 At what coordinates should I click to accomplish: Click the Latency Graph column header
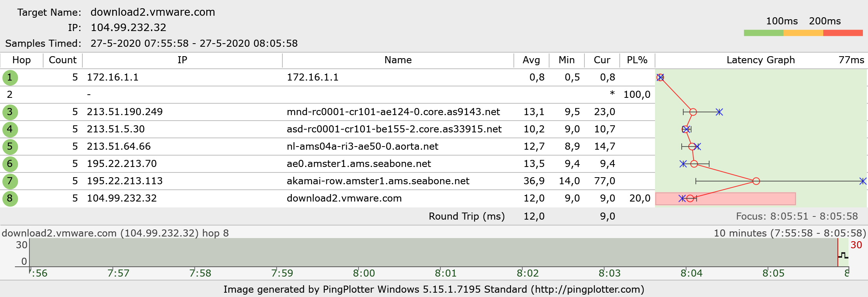coord(761,60)
